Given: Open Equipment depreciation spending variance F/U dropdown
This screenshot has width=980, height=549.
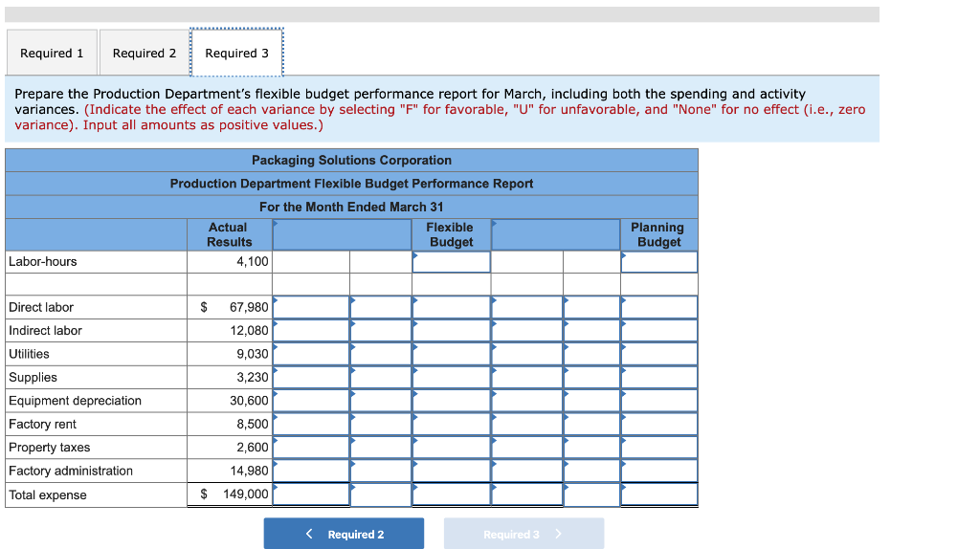Looking at the screenshot, I should point(381,401).
